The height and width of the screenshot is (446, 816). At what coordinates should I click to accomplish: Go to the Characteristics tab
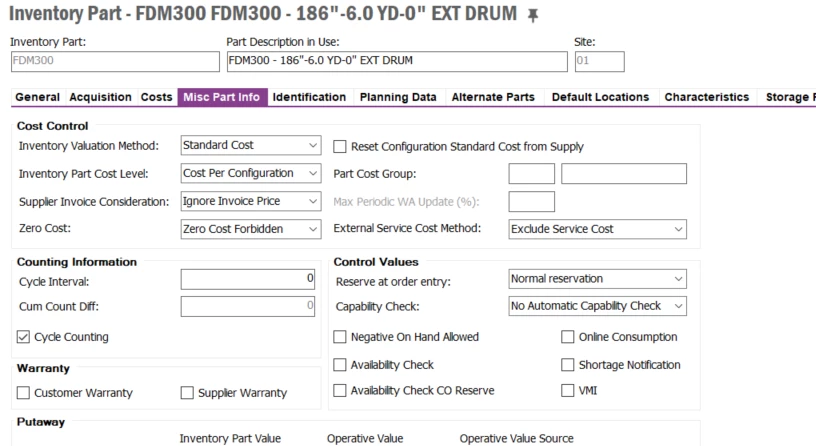tap(706, 97)
